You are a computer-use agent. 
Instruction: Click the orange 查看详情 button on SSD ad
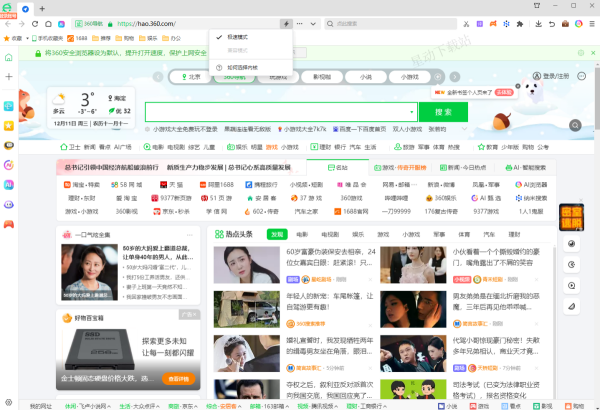pos(179,379)
